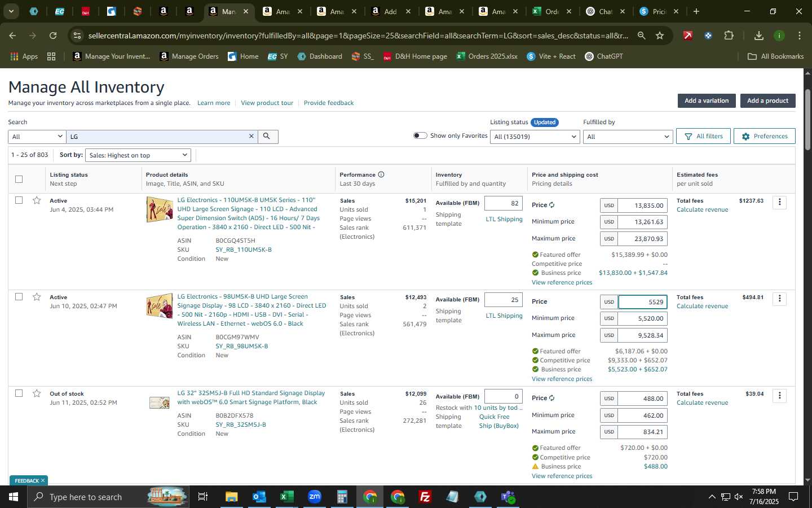Click the refresh icon beside the 488.00 price

(551, 398)
